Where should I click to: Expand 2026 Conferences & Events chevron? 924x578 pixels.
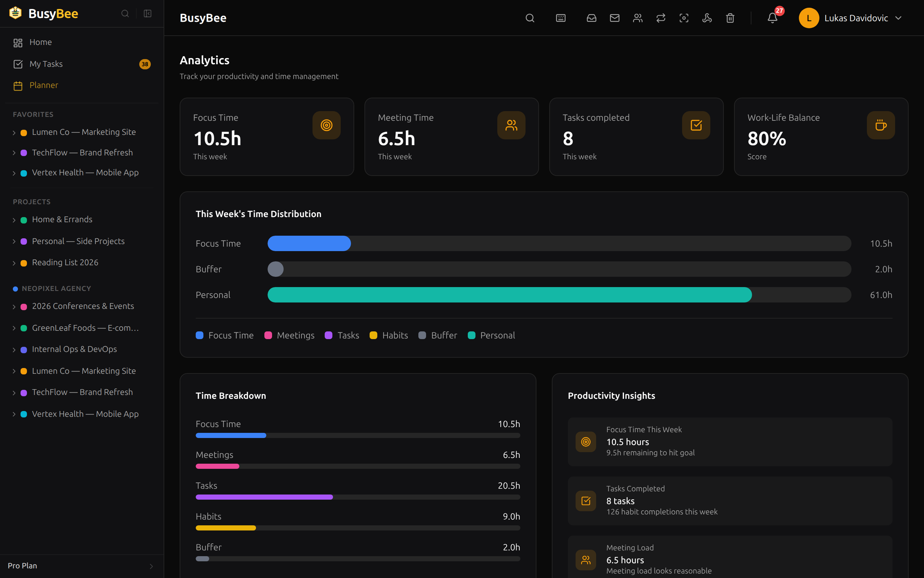pos(14,307)
